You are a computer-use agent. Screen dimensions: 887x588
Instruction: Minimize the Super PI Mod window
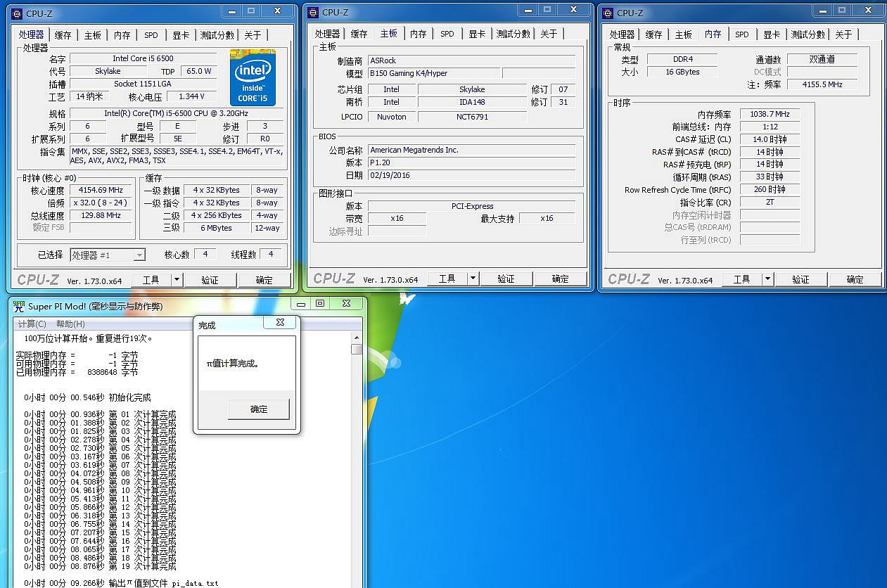[301, 304]
